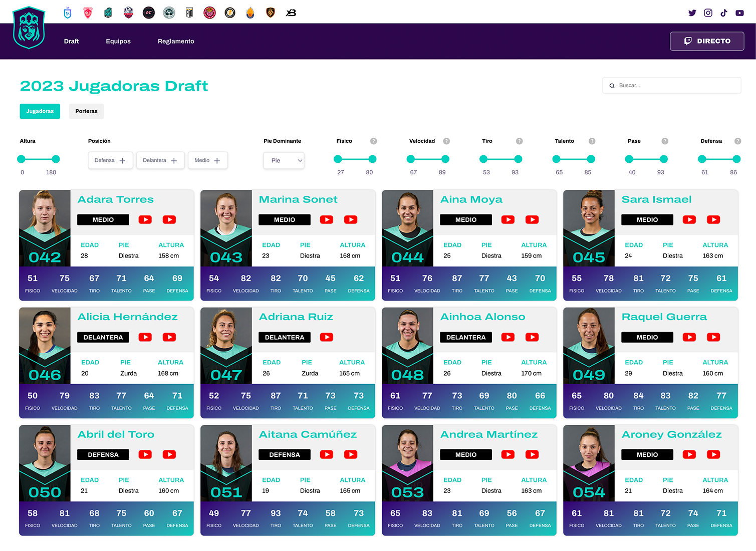This screenshot has height=551, width=756.
Task: Open the Instagram social link icon
Action: [708, 13]
